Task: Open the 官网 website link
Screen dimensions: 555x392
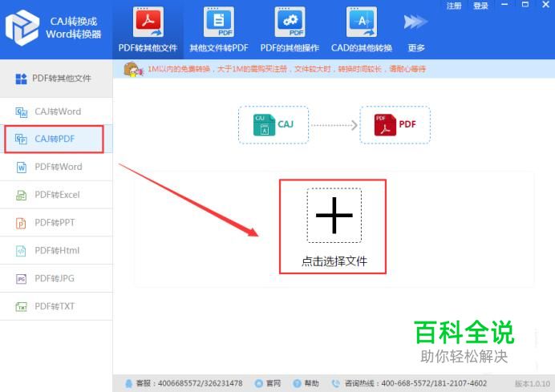Action: coord(273,383)
